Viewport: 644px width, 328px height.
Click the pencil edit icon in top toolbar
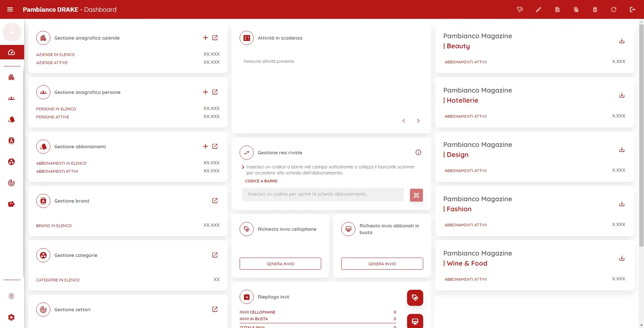pyautogui.click(x=539, y=9)
